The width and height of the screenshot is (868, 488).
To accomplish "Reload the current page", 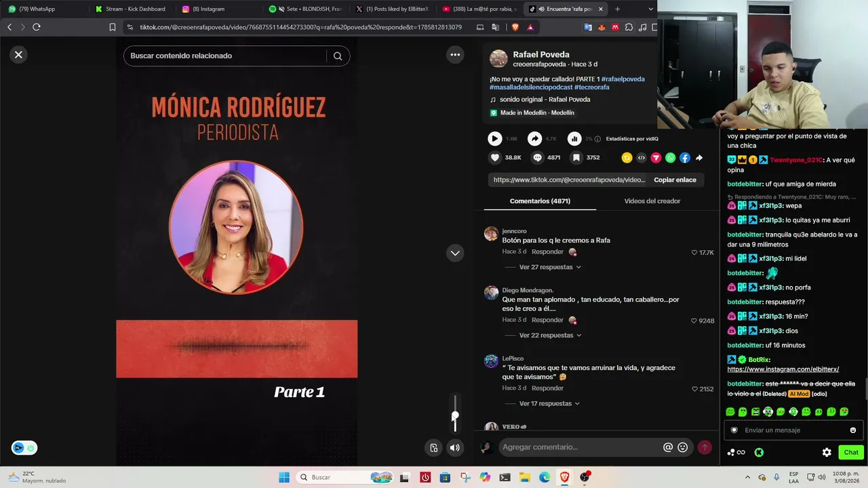I will 37,27.
